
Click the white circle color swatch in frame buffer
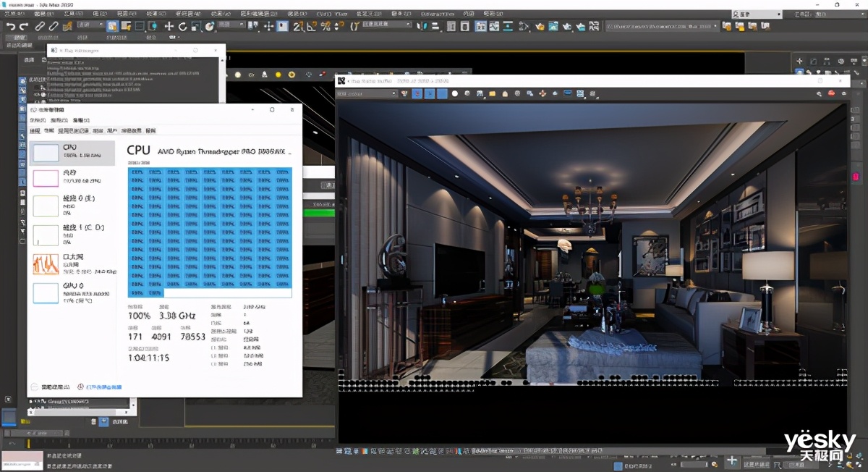click(x=455, y=93)
